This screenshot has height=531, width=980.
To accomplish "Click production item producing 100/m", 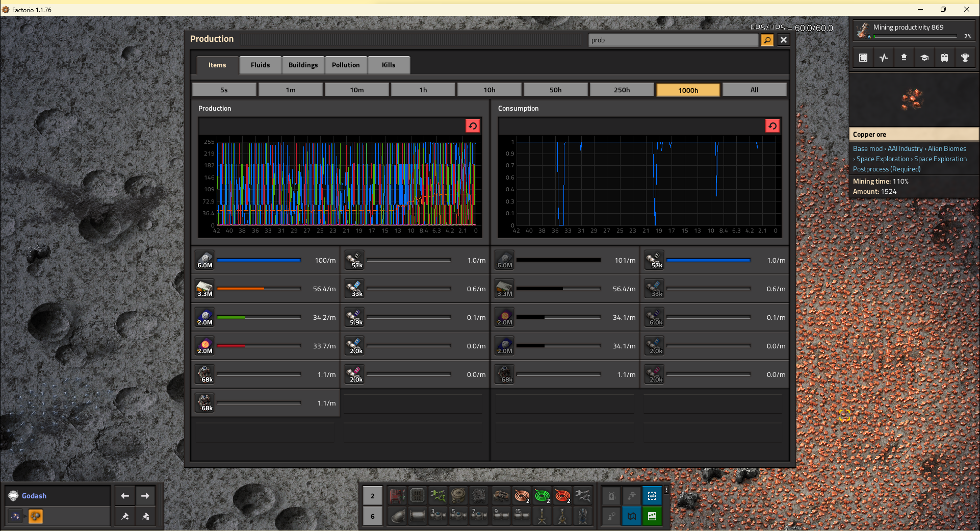I will (205, 260).
